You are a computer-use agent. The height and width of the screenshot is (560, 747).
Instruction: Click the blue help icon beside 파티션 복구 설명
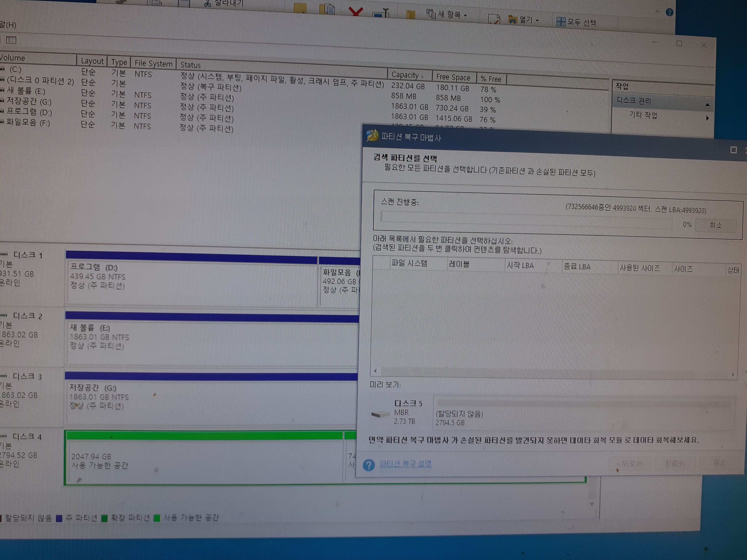pos(368,465)
